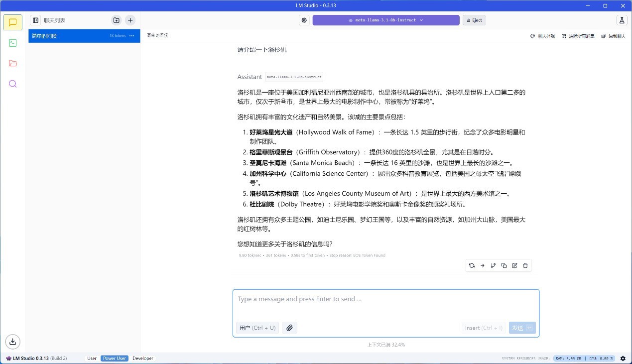Click the generation stats line under response
This screenshot has width=632, height=364.
pyautogui.click(x=312, y=255)
